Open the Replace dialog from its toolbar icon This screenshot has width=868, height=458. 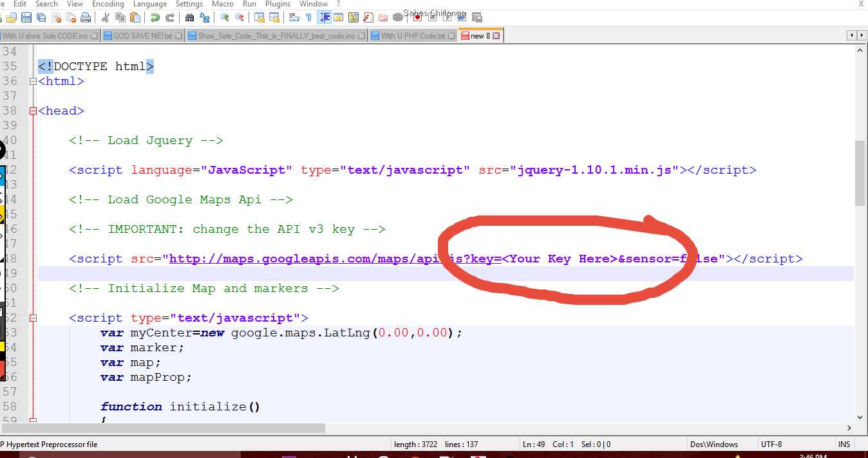[204, 17]
